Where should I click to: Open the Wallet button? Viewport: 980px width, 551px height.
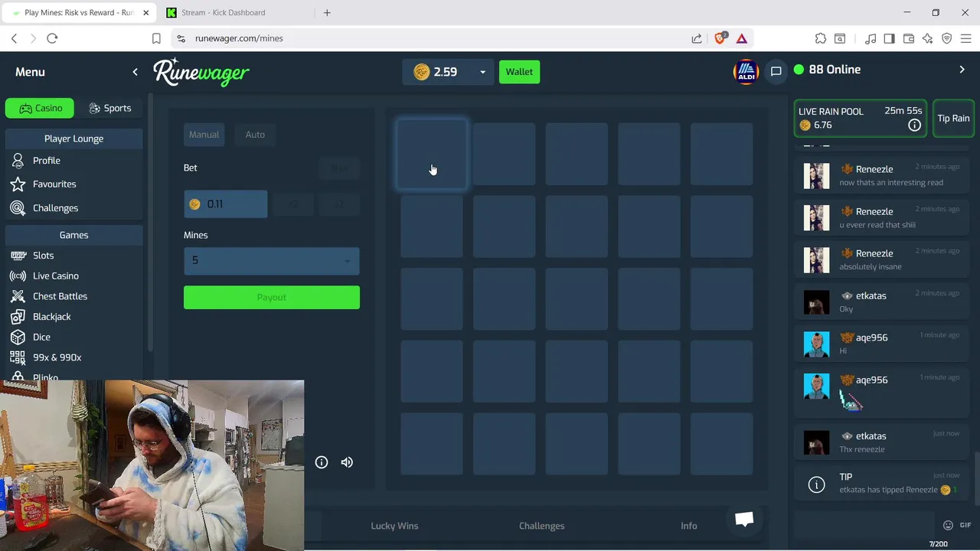point(519,72)
